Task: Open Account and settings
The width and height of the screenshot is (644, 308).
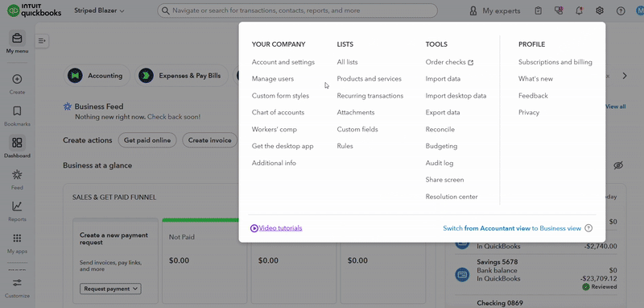Action: 283,62
